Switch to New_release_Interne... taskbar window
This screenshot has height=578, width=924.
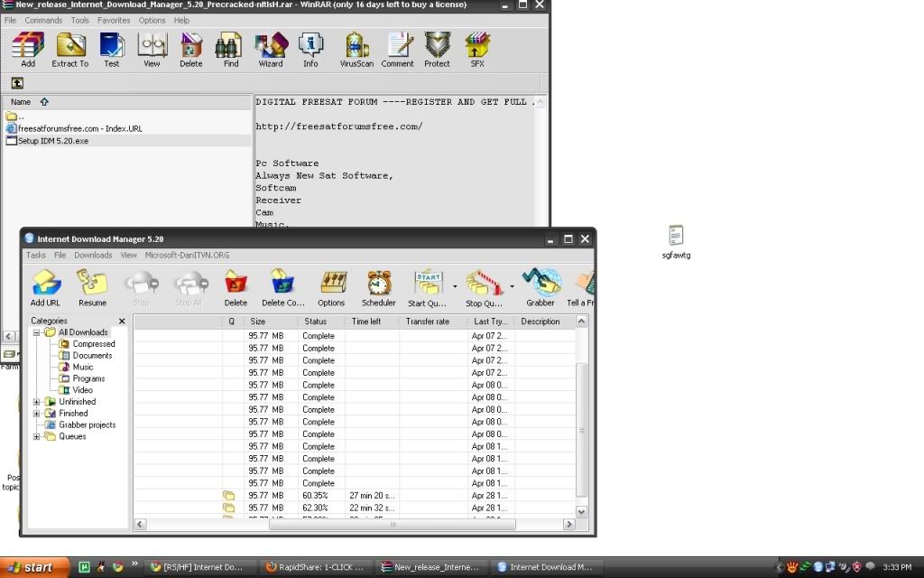pyautogui.click(x=430, y=567)
